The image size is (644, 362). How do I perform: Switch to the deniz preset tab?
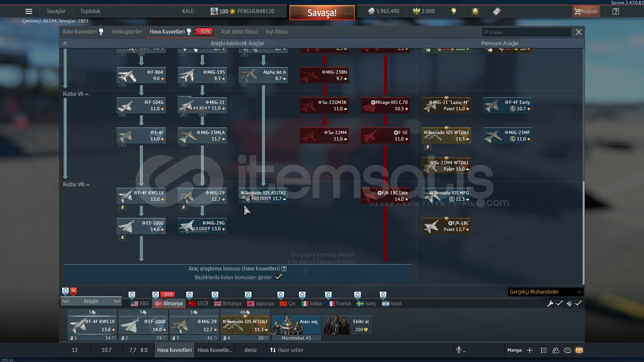251,350
